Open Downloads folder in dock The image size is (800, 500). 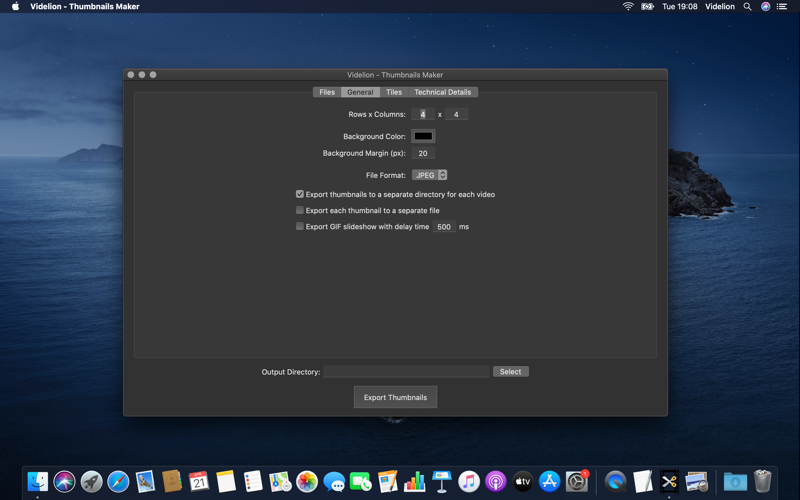tap(735, 481)
